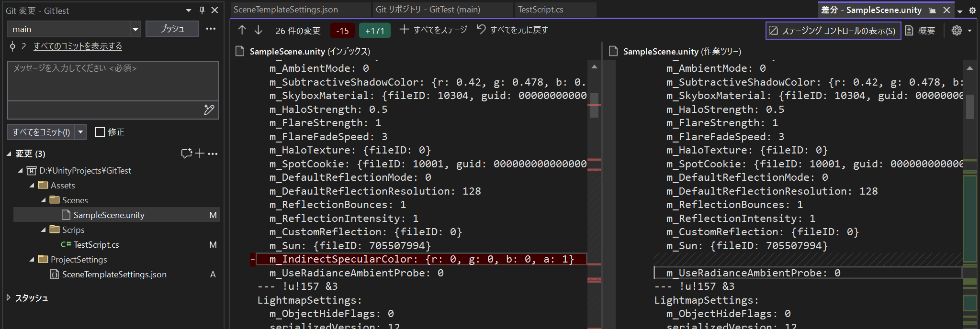This screenshot has width=980, height=329.
Task: Open すべてのコミットを表示する link
Action: click(78, 46)
